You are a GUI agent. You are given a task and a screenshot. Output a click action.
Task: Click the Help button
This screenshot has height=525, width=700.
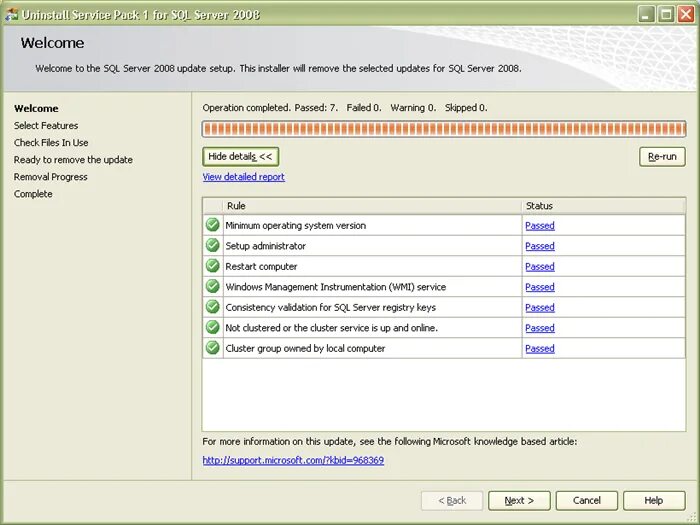pos(654,501)
